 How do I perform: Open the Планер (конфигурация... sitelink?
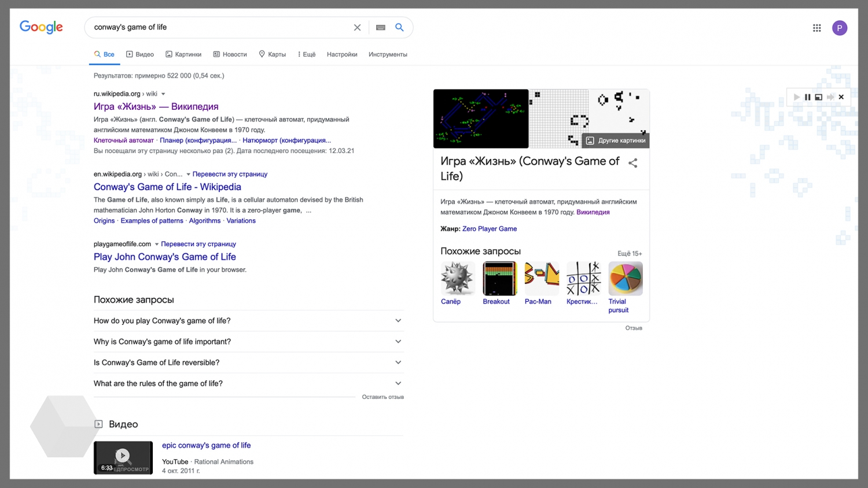pyautogui.click(x=198, y=141)
